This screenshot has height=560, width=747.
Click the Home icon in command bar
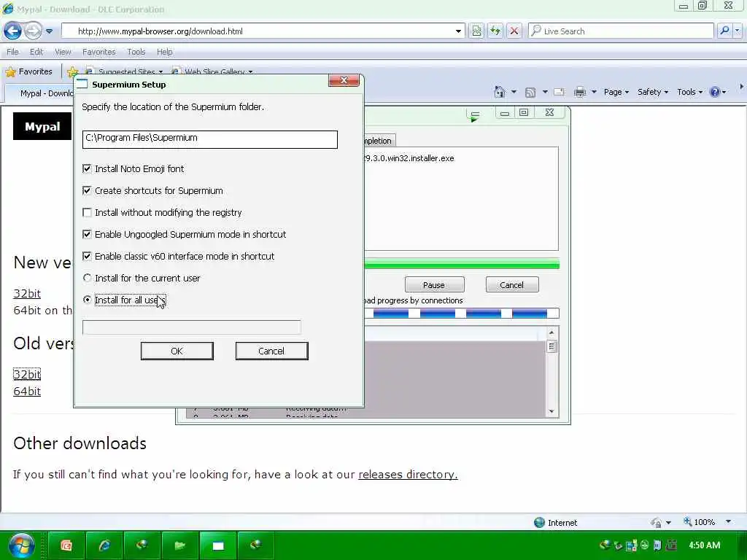[x=499, y=92]
